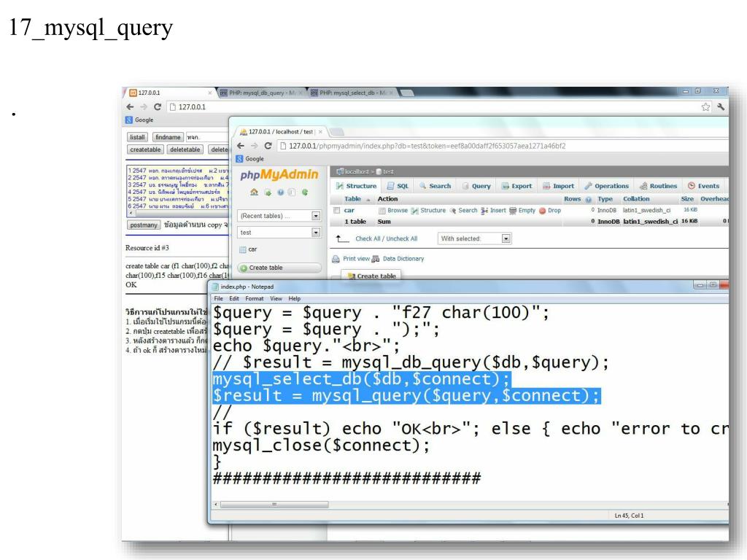
Task: Open Notepad Help menu
Action: [295, 298]
